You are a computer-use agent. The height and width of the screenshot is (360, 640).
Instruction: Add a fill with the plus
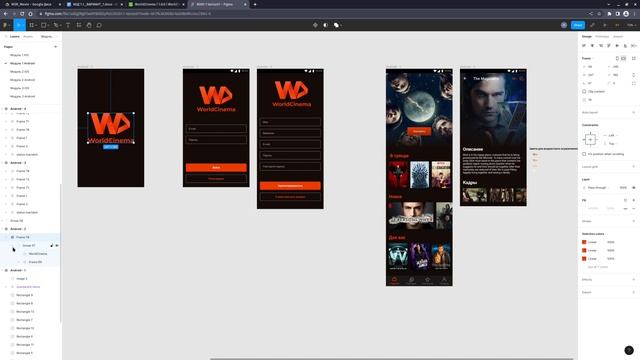(633, 200)
